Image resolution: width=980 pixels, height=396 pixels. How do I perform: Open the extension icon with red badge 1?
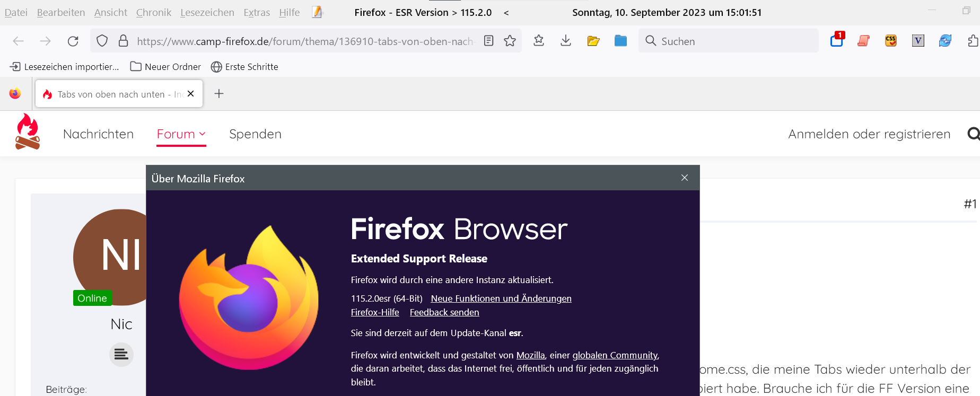837,40
